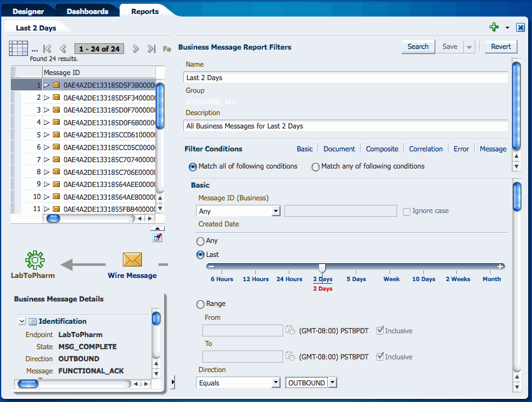The height and width of the screenshot is (402, 532).
Task: Collapse the Identification section
Action: pos(22,321)
